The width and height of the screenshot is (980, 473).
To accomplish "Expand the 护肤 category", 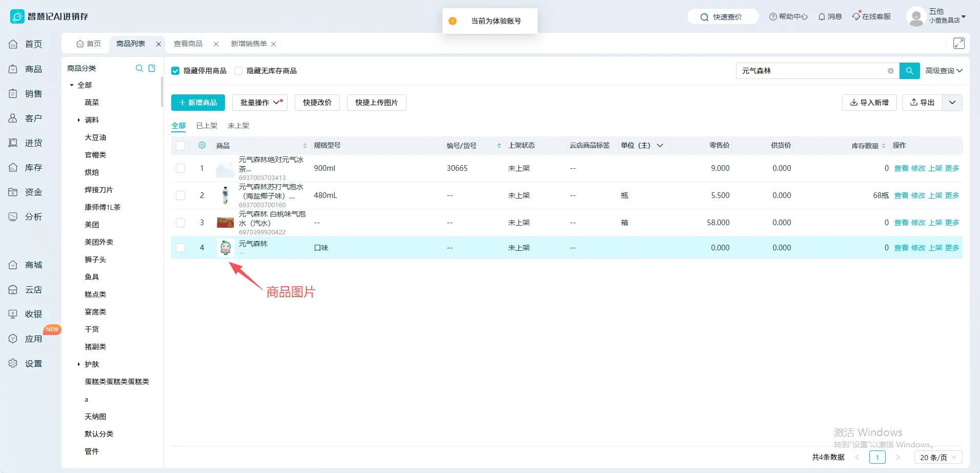I will pos(78,364).
